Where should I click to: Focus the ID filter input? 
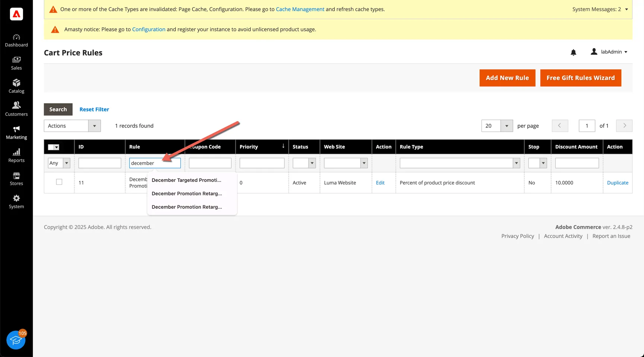[x=100, y=163]
